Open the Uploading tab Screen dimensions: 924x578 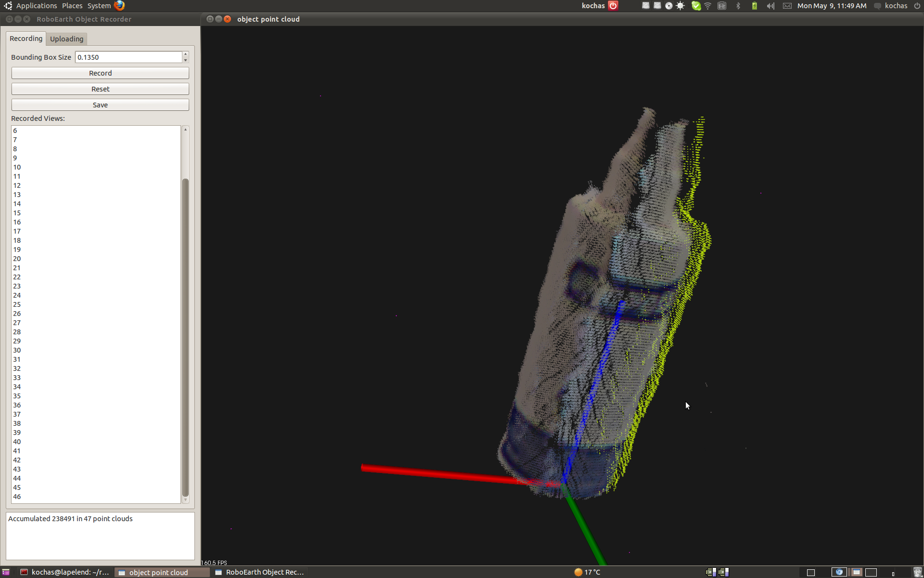click(66, 39)
